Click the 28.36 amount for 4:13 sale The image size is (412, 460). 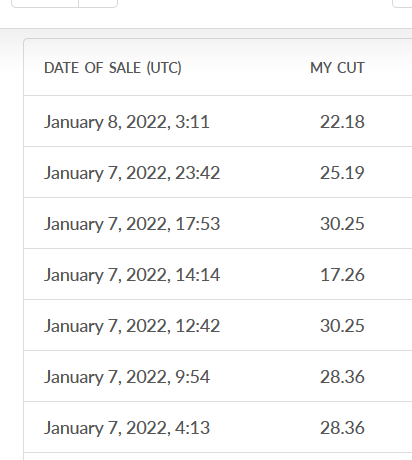342,428
